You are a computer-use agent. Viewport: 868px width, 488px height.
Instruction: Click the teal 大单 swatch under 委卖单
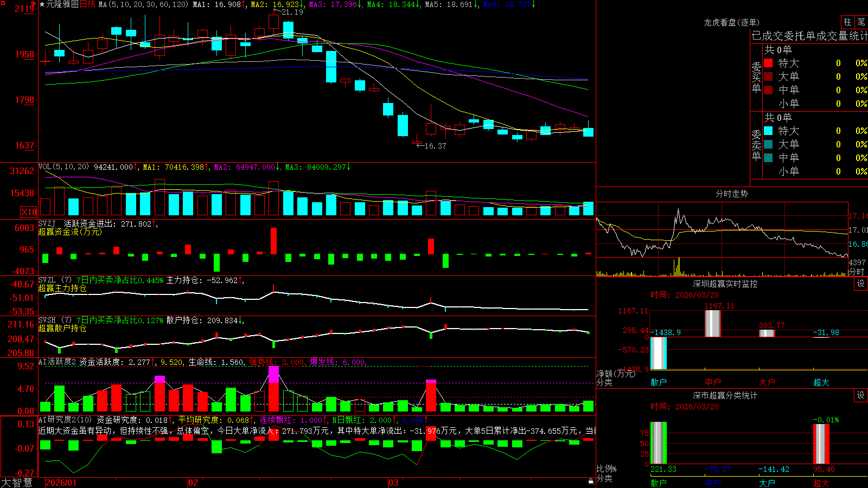768,144
